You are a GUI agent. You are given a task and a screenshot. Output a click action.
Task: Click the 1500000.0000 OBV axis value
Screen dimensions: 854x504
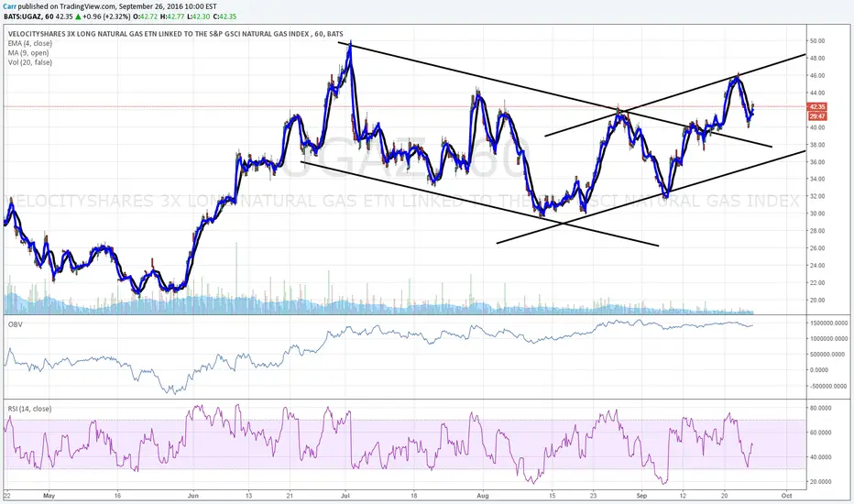[828, 323]
